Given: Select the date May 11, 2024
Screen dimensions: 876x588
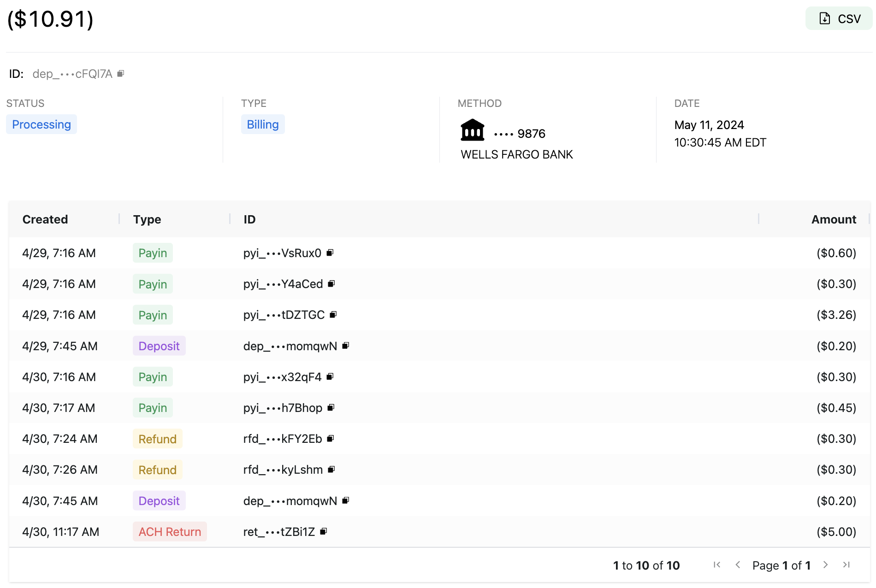Looking at the screenshot, I should (x=709, y=125).
